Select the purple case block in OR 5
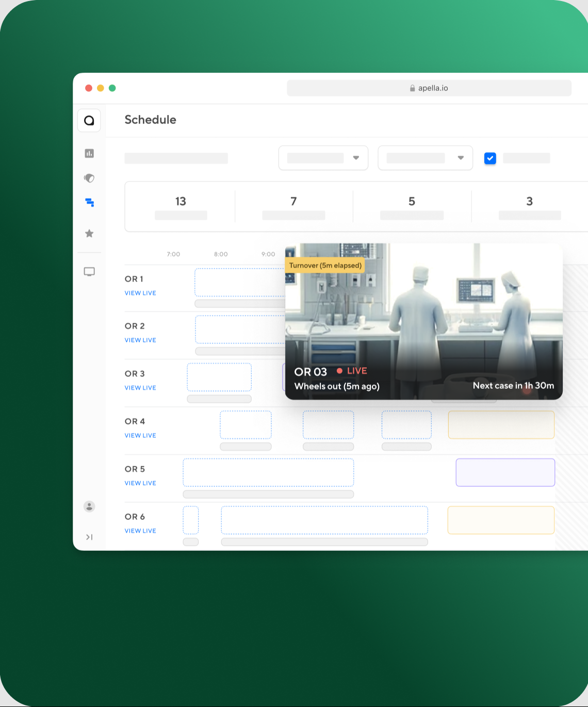 point(505,472)
